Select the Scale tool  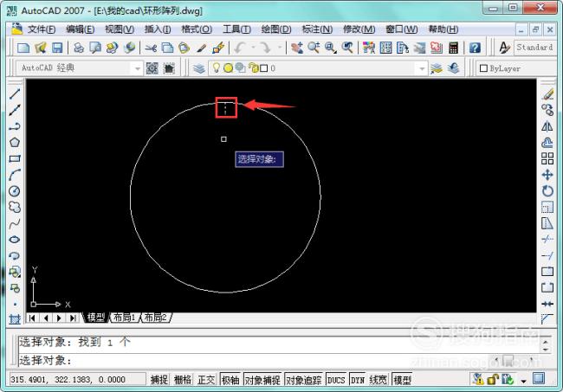[x=547, y=207]
